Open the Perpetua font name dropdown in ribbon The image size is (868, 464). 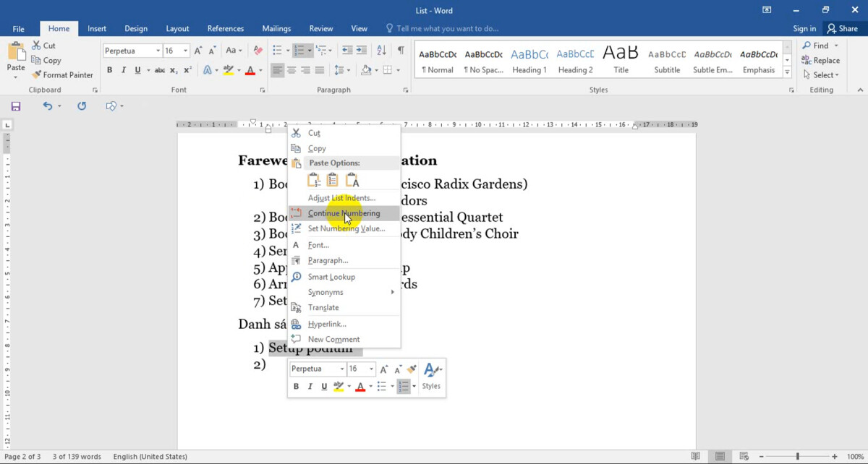tap(156, 51)
